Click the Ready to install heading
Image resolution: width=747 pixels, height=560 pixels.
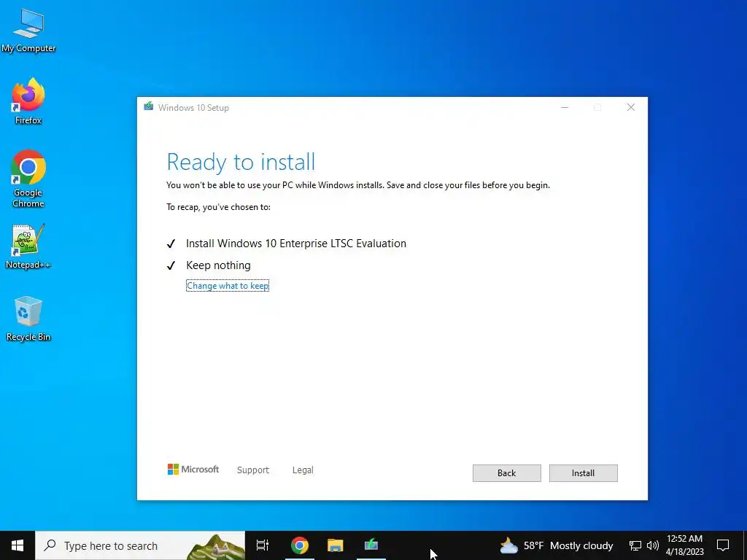[x=241, y=162]
